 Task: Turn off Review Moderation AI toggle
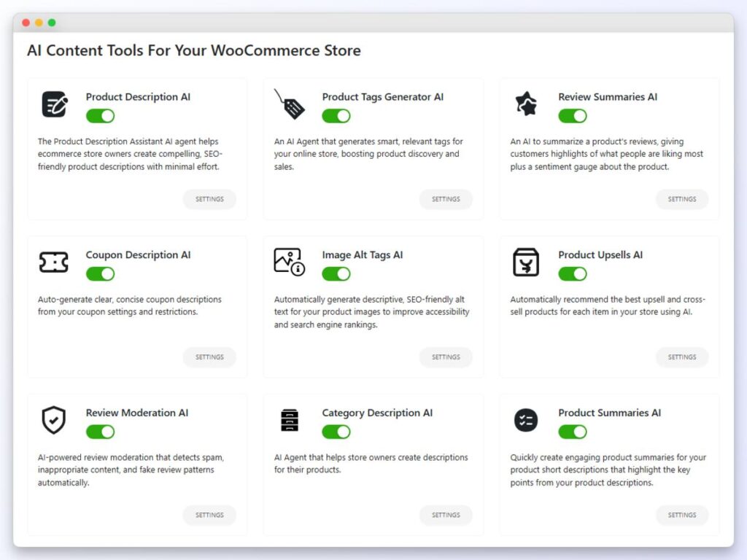[x=100, y=432]
